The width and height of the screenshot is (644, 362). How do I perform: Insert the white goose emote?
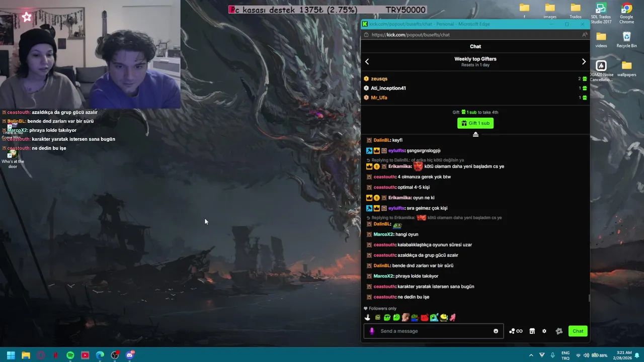[367, 317]
